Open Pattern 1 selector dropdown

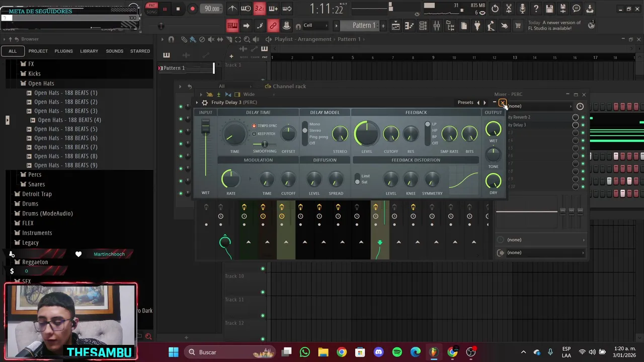tap(360, 26)
